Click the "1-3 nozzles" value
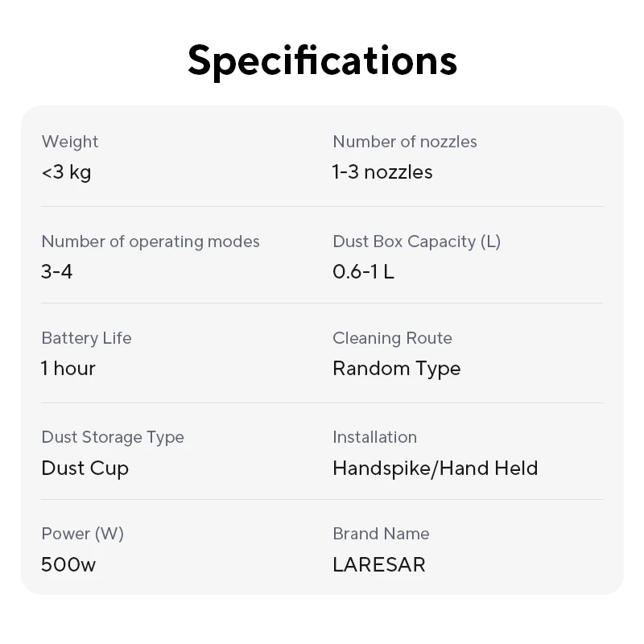 (x=382, y=172)
